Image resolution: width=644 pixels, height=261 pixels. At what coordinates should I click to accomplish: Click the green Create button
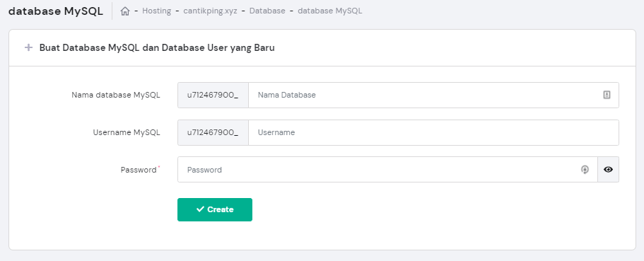coord(215,209)
